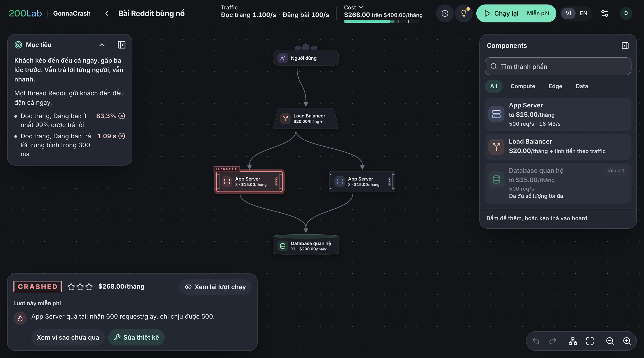Switch language to VI
This screenshot has width=644, height=358.
(568, 13)
